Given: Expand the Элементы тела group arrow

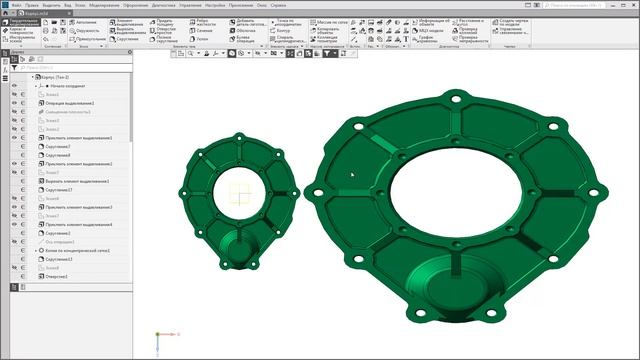Looking at the screenshot, I should coord(262,47).
